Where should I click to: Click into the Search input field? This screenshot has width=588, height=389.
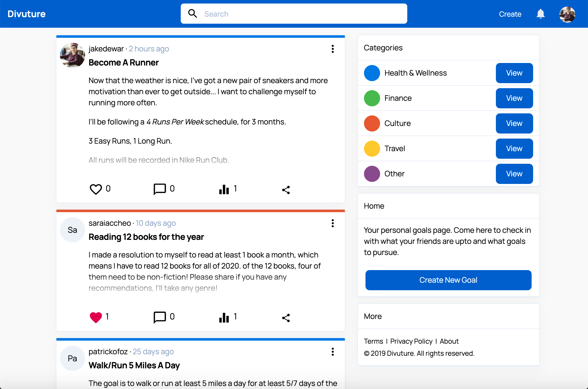click(302, 14)
